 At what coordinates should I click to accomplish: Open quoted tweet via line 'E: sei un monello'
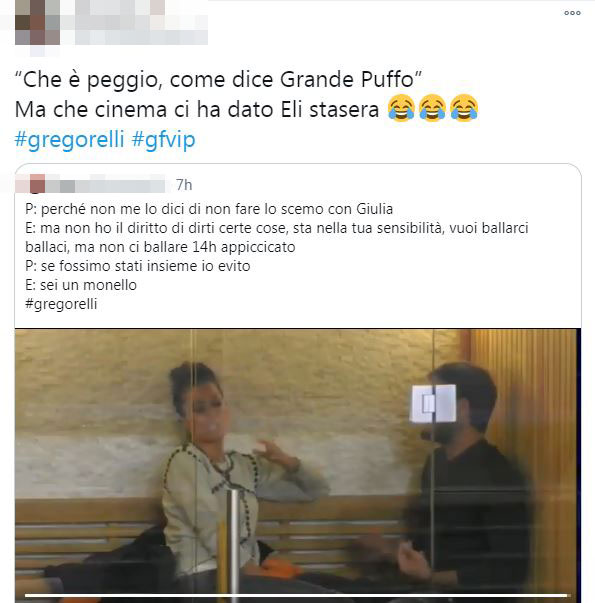(81, 285)
